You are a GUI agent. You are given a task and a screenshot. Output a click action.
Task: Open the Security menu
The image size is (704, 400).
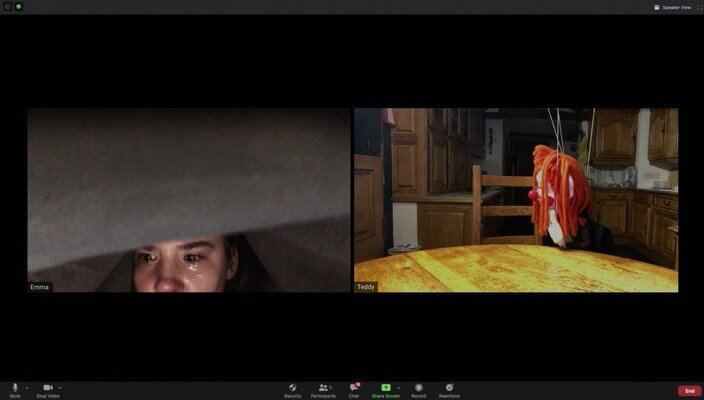point(293,391)
